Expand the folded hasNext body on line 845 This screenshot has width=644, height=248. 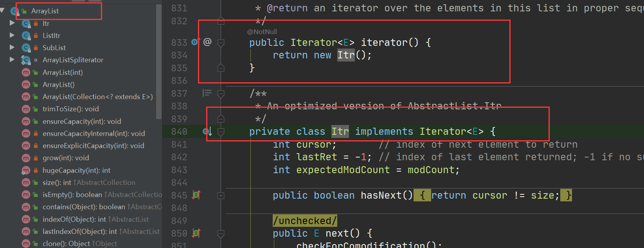[x=221, y=196]
